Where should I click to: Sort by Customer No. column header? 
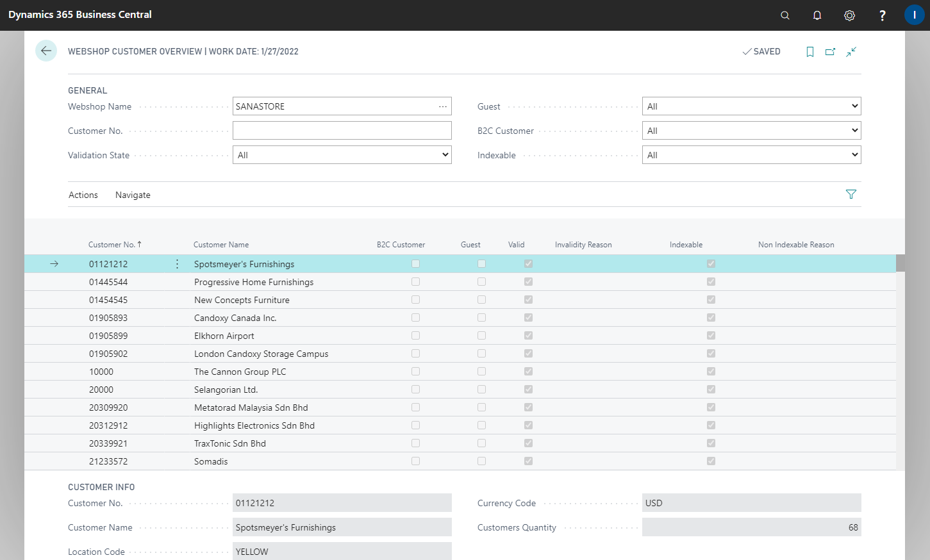click(x=115, y=245)
